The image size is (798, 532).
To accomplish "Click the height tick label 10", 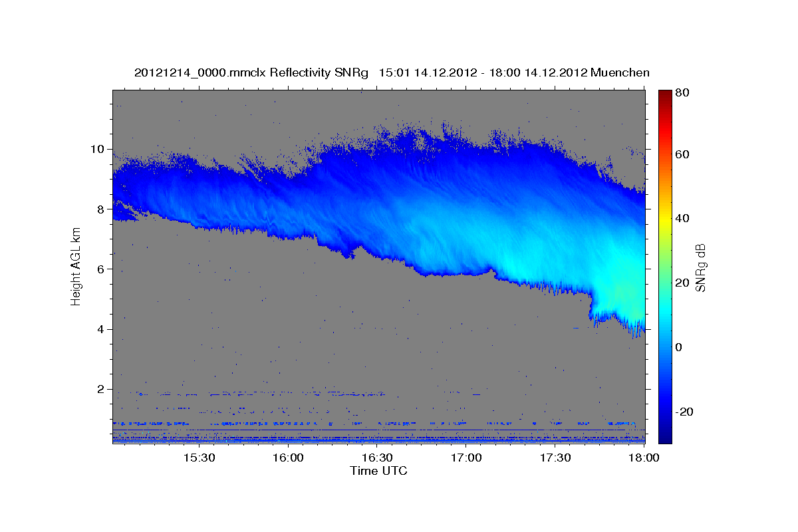I will click(98, 149).
